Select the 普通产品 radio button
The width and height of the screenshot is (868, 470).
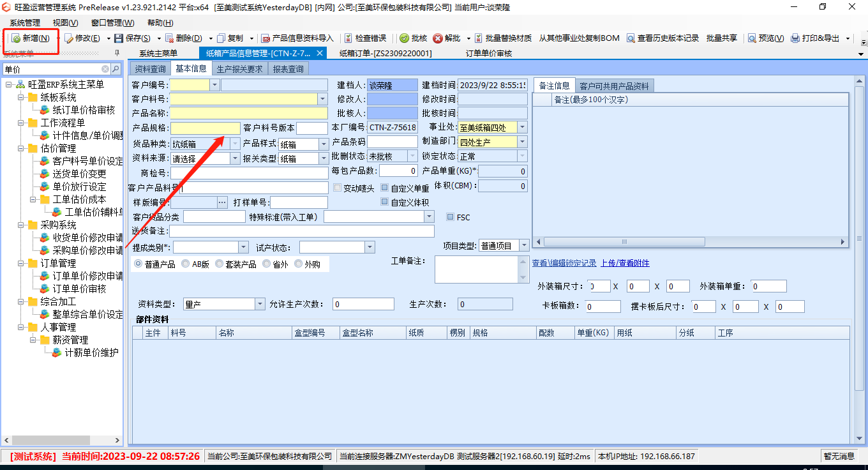click(138, 264)
